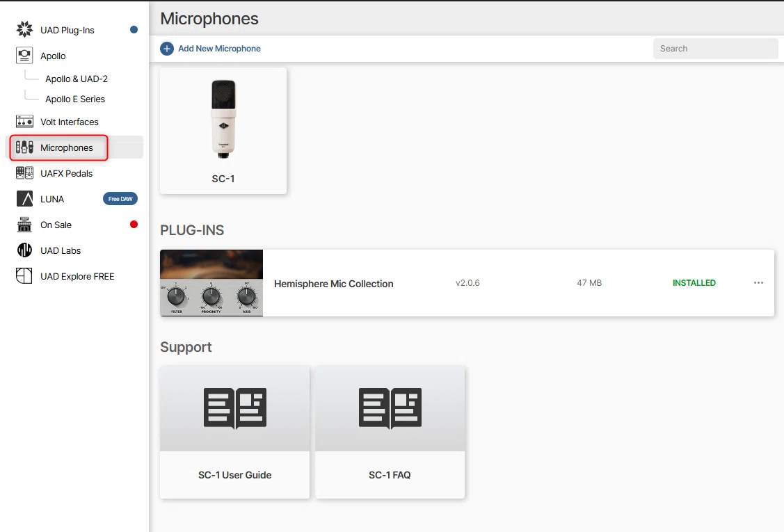This screenshot has height=532, width=784.
Task: Open the On Sale page
Action: click(56, 225)
